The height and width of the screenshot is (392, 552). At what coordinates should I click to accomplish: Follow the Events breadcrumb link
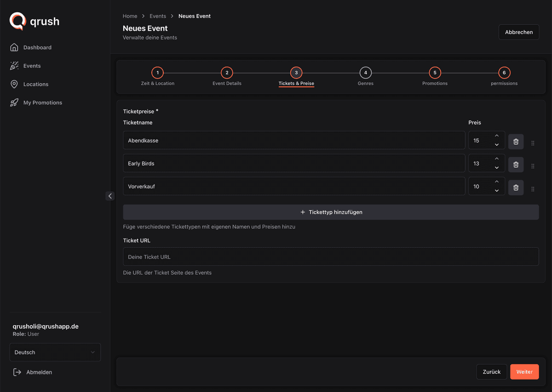pos(158,16)
